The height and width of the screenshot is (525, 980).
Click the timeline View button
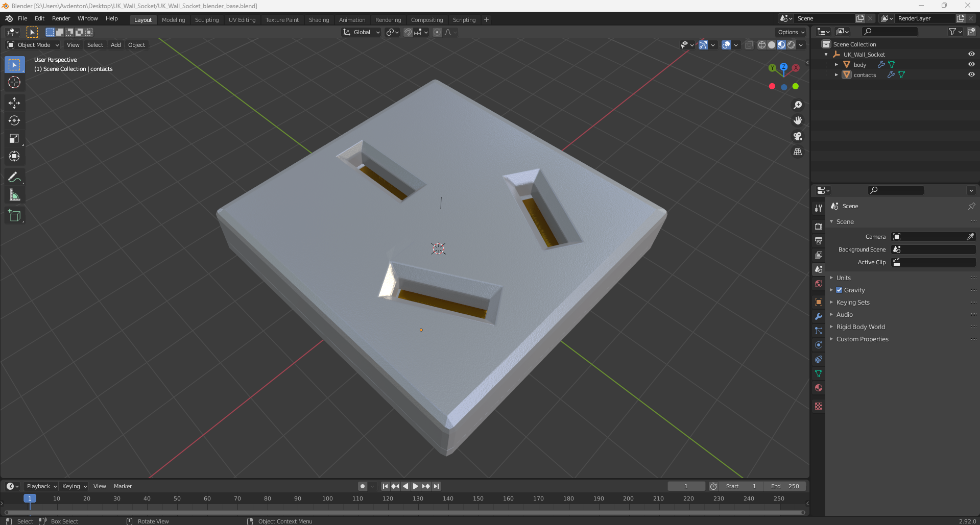pyautogui.click(x=100, y=486)
